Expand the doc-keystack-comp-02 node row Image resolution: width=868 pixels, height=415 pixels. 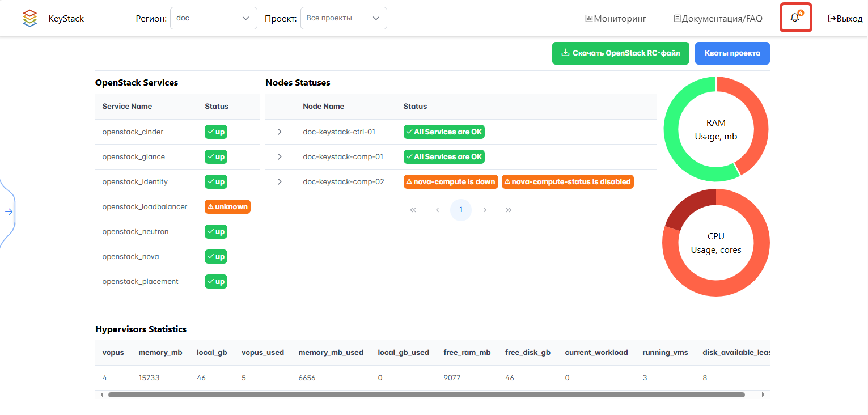pyautogui.click(x=280, y=182)
